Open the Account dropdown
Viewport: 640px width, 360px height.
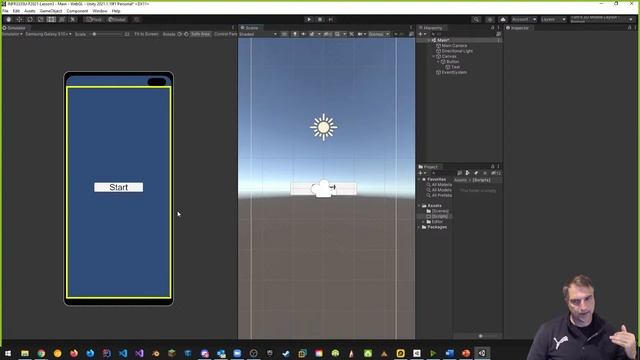click(524, 19)
